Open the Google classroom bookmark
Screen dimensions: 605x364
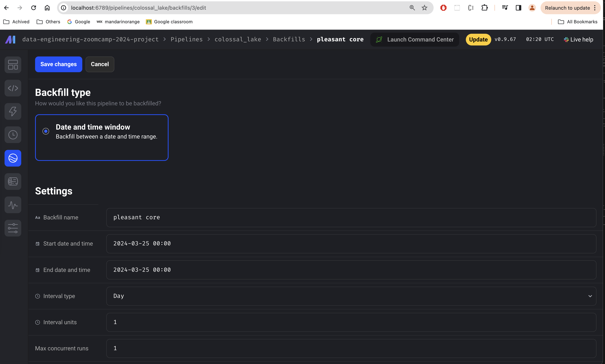click(169, 22)
